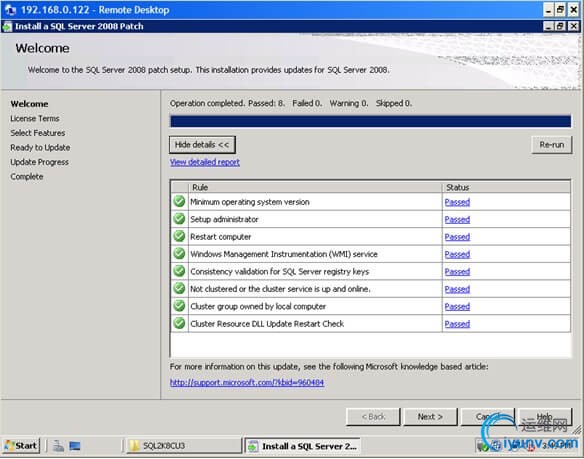This screenshot has height=459, width=584.
Task: Click 'Restart computer' rule text
Action: pyautogui.click(x=220, y=237)
